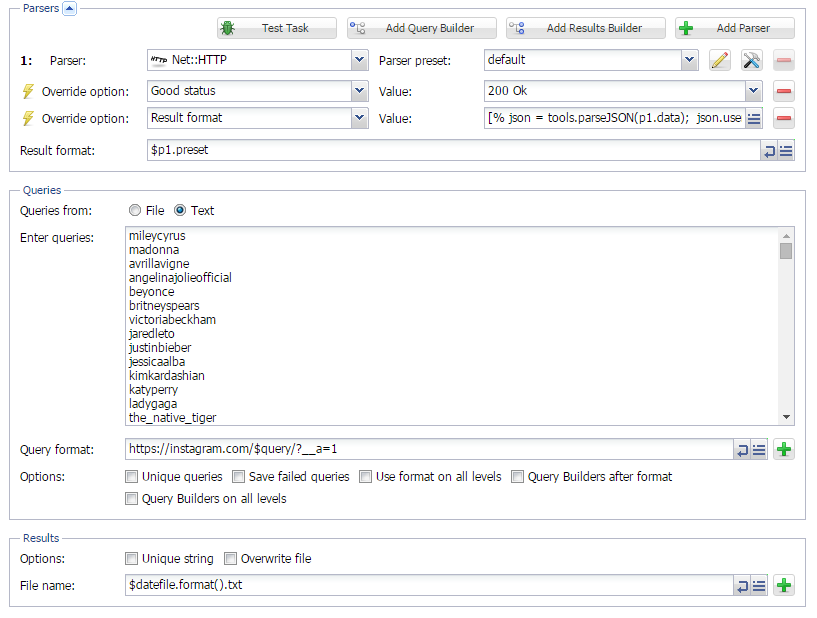
Task: Click Add Query Builder button
Action: coord(422,28)
